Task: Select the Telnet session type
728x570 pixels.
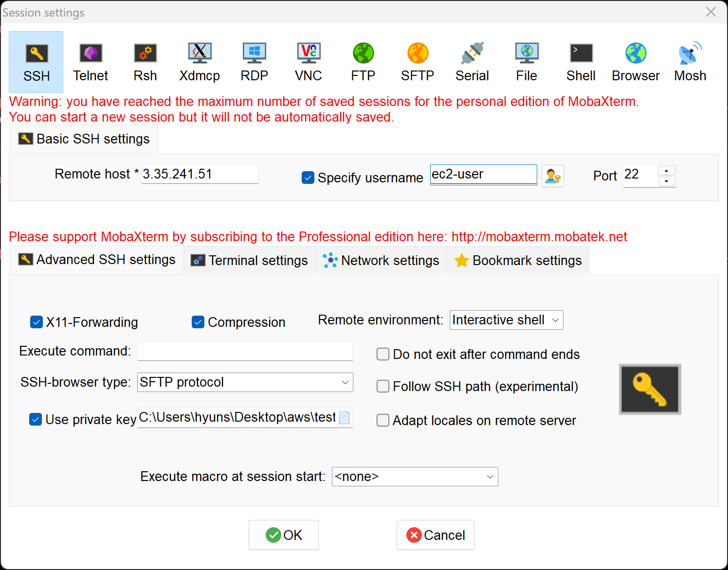Action: 91,62
